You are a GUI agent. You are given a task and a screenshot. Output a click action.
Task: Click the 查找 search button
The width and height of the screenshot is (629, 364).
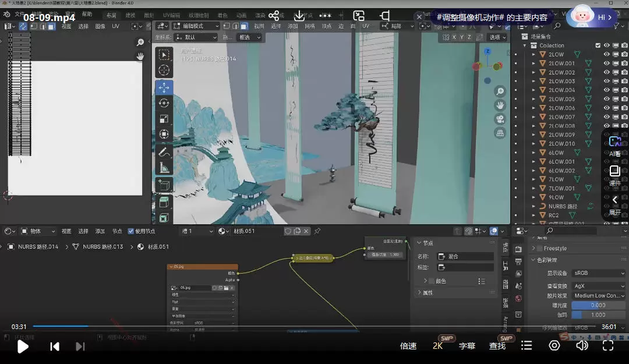497,346
